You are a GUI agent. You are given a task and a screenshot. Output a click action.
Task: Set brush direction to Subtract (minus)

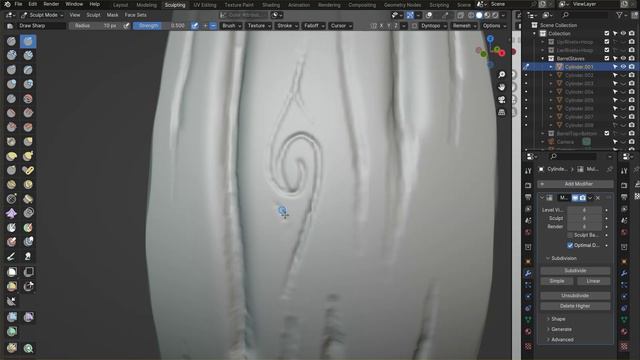tap(213, 25)
